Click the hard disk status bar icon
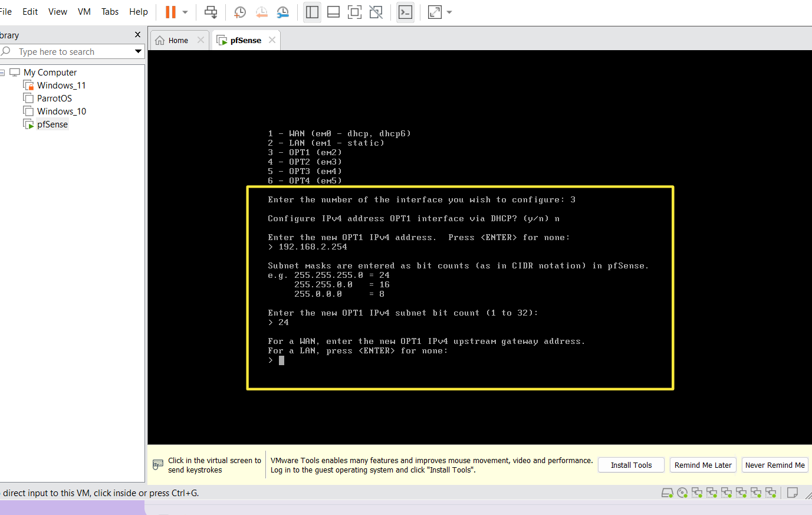Image resolution: width=812 pixels, height=515 pixels. [x=667, y=493]
